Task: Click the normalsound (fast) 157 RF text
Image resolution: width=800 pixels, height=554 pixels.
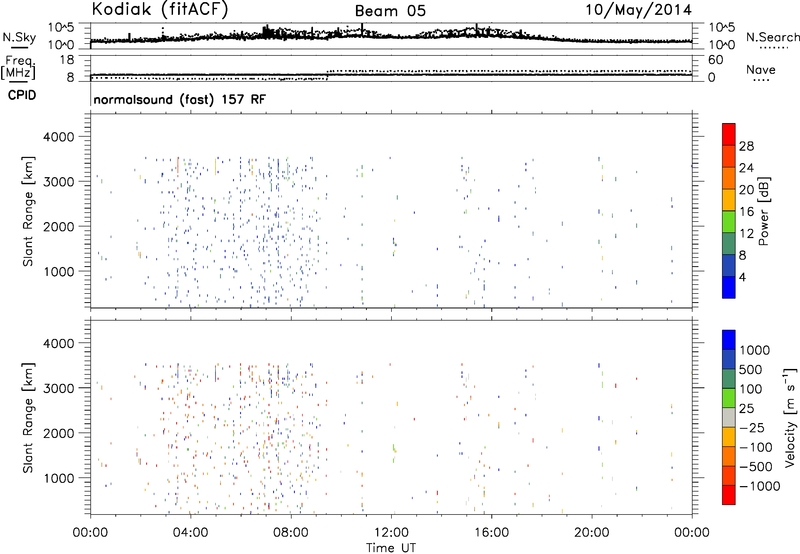Action: tap(180, 99)
